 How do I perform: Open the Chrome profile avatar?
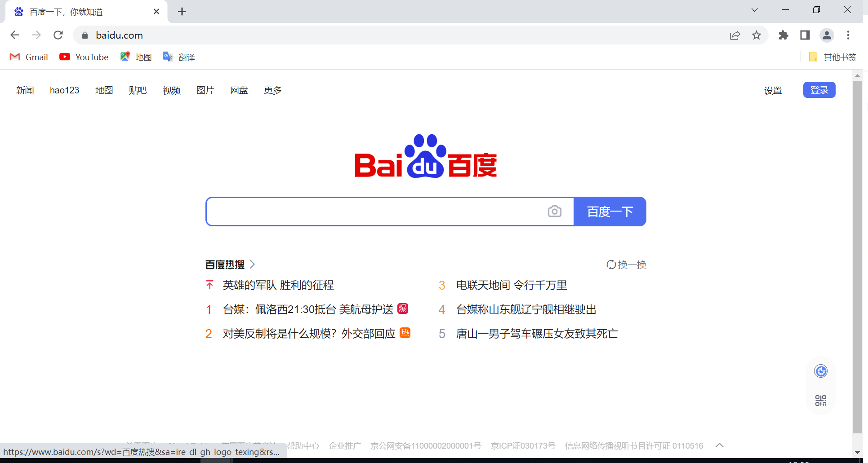pyautogui.click(x=827, y=35)
